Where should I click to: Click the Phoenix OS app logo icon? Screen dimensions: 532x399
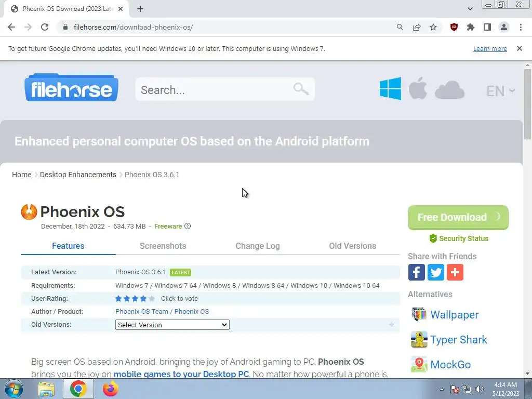point(29,212)
